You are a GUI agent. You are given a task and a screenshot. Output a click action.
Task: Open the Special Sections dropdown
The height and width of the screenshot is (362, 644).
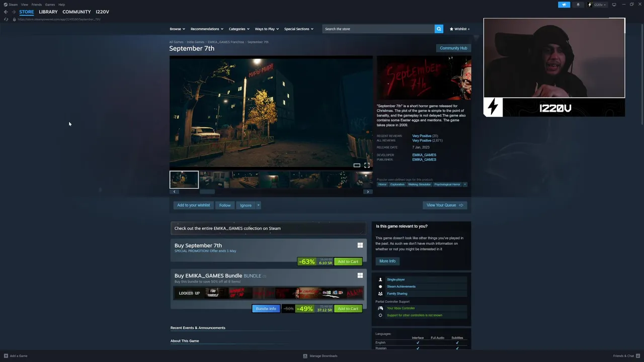pos(298,29)
